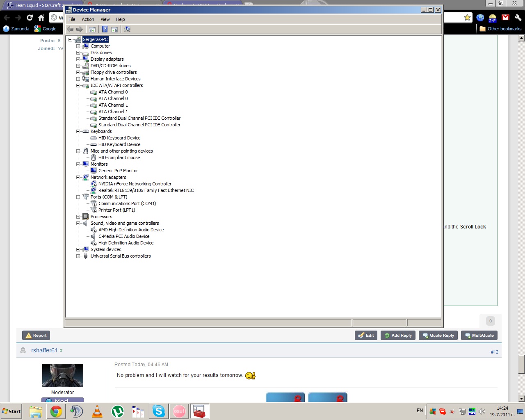525x420 pixels.
Task: Open the View menu
Action: coord(105,19)
